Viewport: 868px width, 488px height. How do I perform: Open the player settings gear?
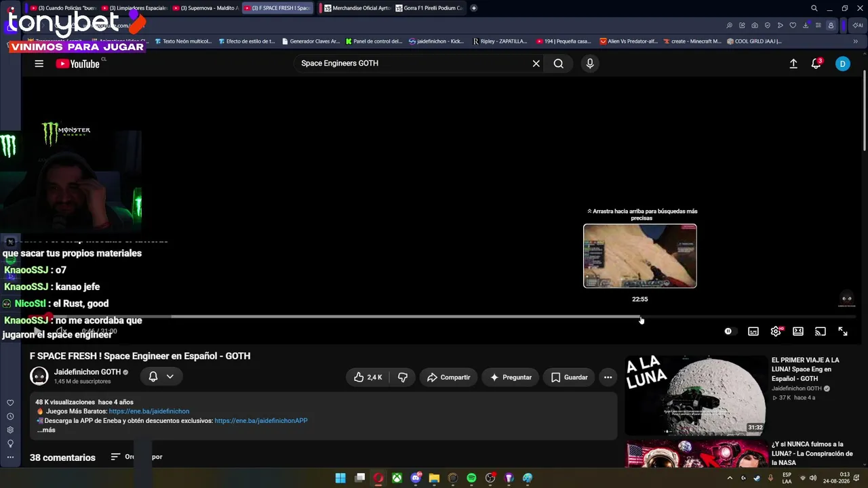(x=776, y=331)
